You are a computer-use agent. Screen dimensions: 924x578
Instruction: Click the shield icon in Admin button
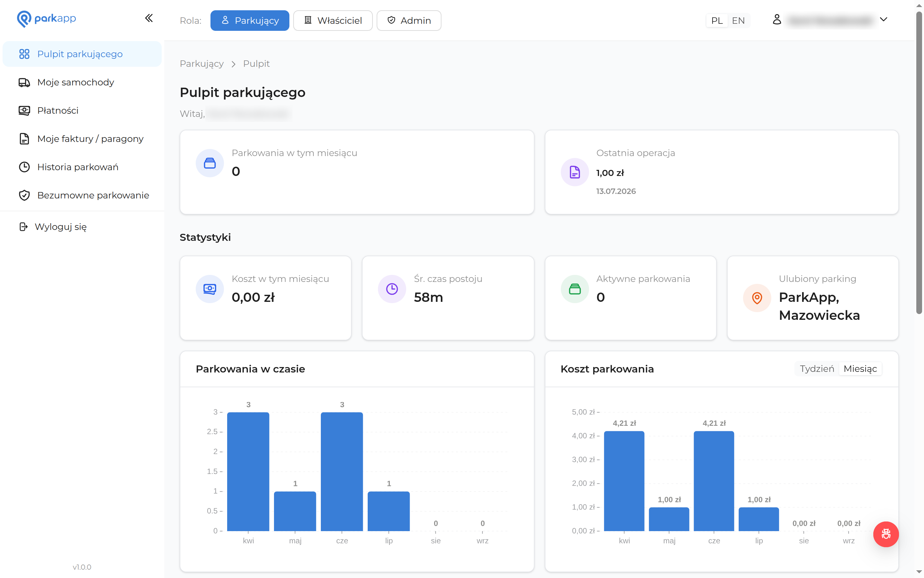click(391, 20)
